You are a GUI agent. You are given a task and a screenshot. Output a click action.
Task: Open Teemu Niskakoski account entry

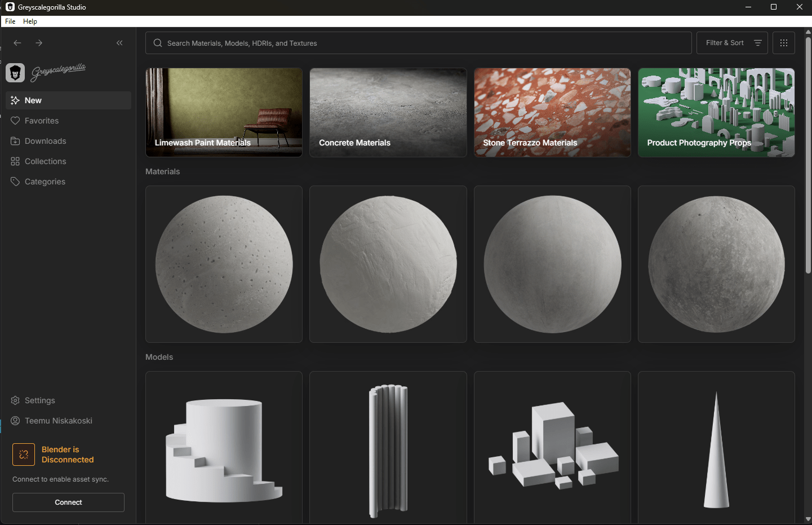[x=68, y=421]
